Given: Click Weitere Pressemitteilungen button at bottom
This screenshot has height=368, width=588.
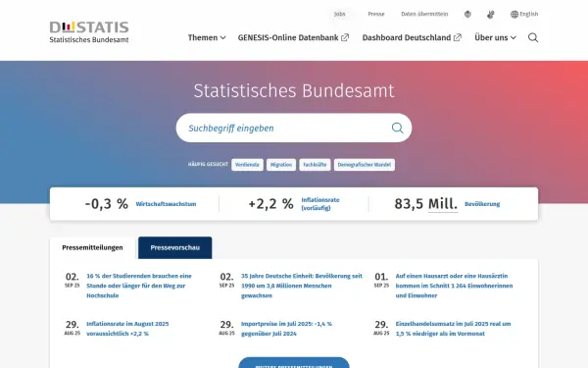Looking at the screenshot, I should (x=294, y=363).
